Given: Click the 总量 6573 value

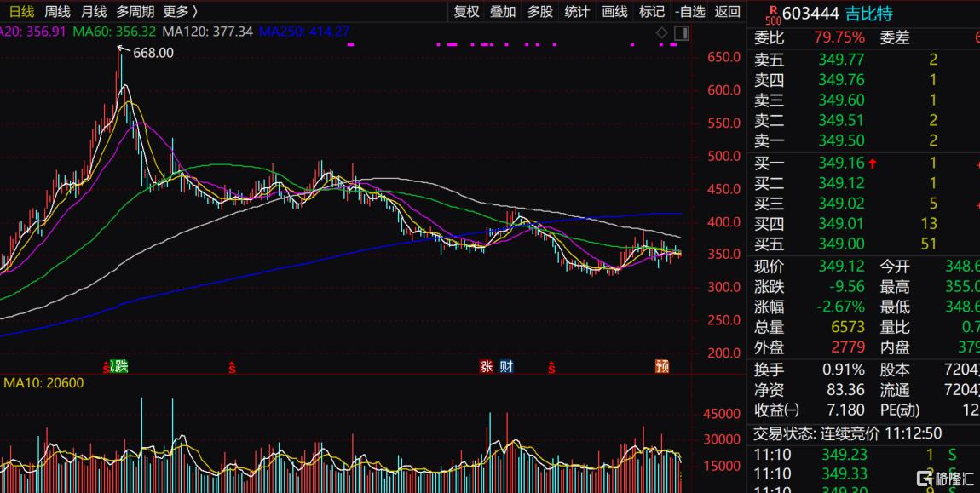Looking at the screenshot, I should click(848, 327).
